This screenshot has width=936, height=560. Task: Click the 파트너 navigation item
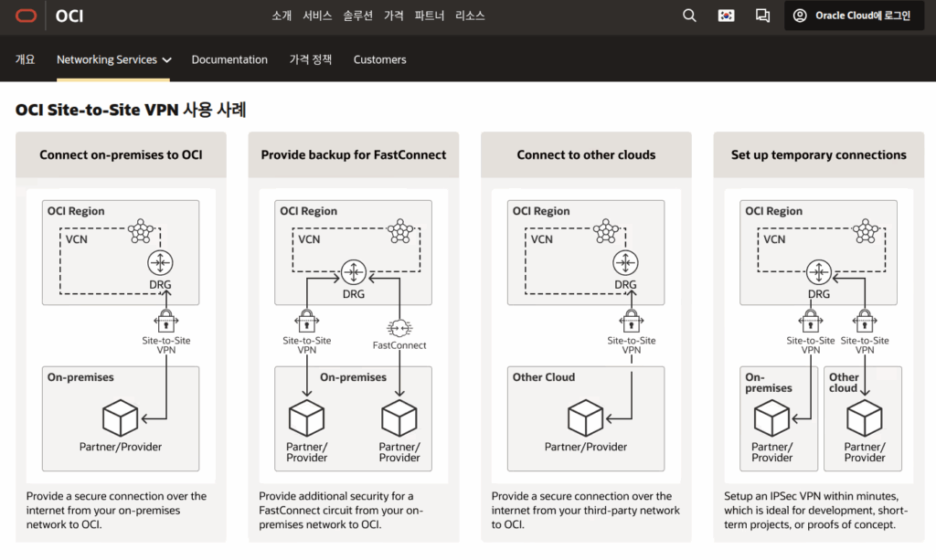tap(429, 16)
